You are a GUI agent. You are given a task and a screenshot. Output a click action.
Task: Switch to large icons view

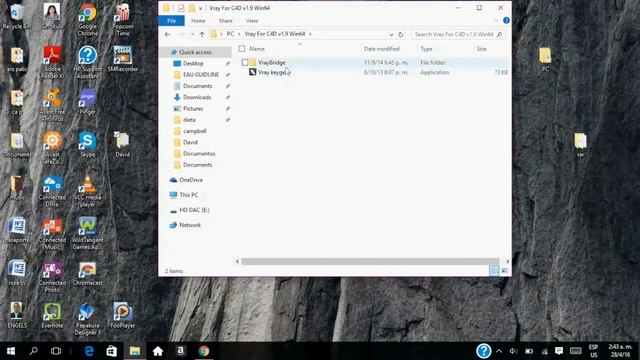[504, 271]
